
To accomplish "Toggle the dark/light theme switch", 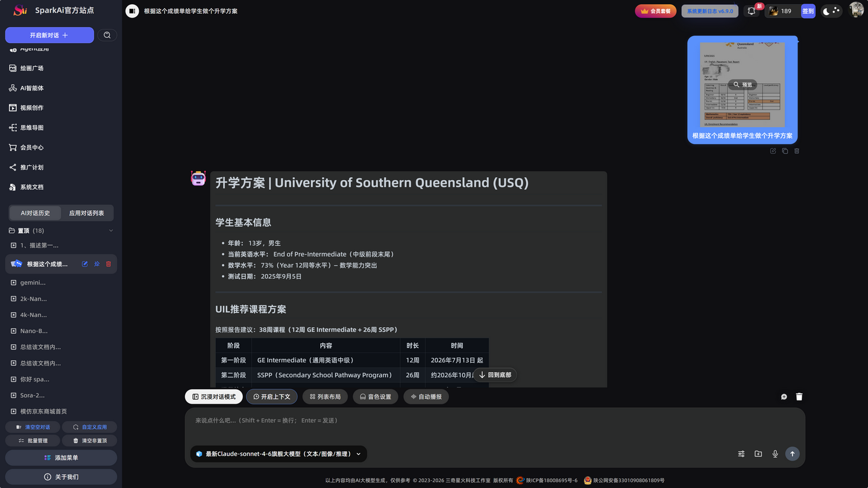I will (831, 11).
